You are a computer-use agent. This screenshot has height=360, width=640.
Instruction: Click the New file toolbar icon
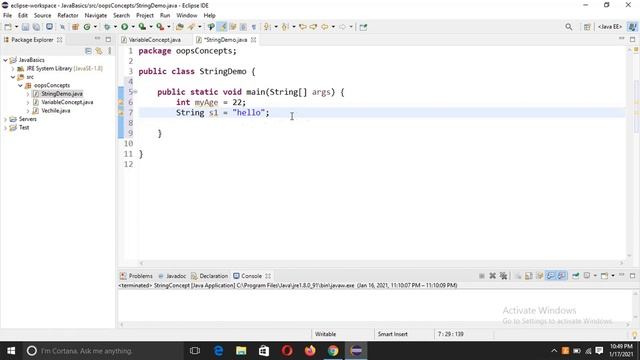(x=8, y=27)
